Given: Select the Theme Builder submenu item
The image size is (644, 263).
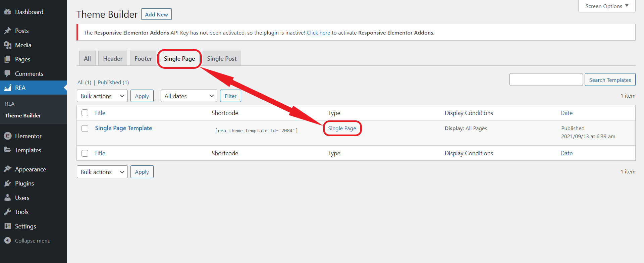Looking at the screenshot, I should (x=23, y=116).
